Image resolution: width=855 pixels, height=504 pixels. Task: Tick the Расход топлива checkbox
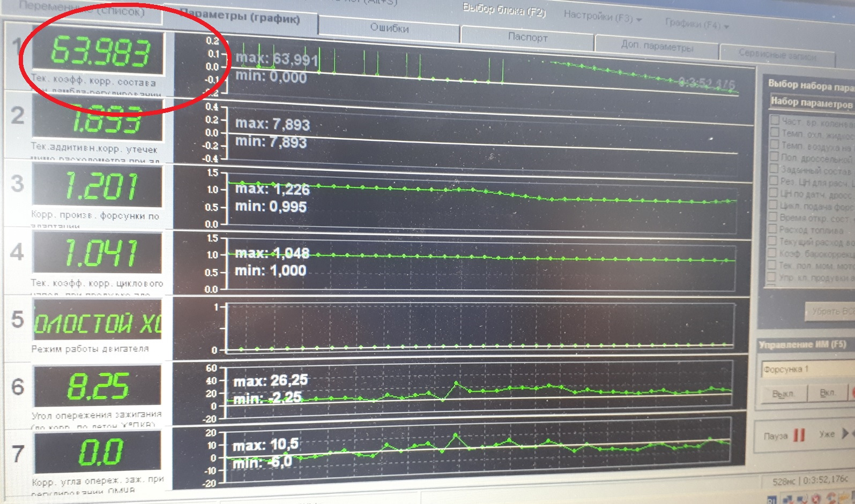[x=772, y=229]
